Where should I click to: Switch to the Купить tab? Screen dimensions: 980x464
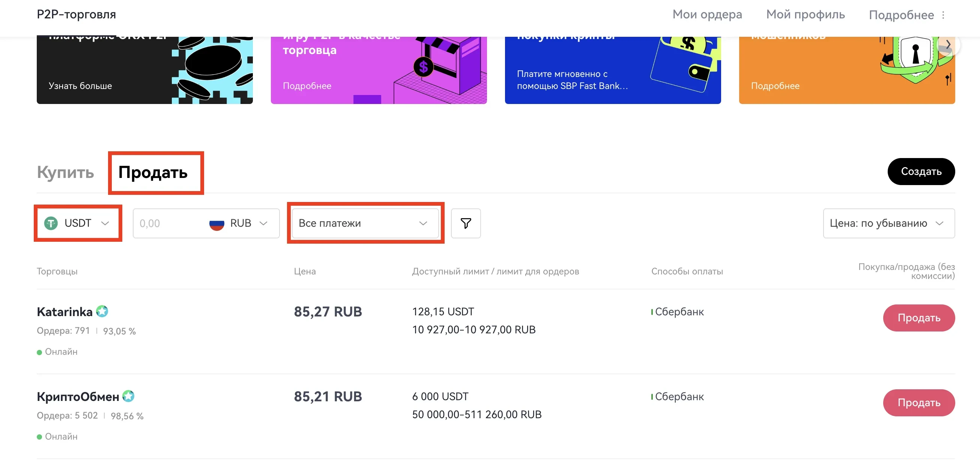pos(65,172)
